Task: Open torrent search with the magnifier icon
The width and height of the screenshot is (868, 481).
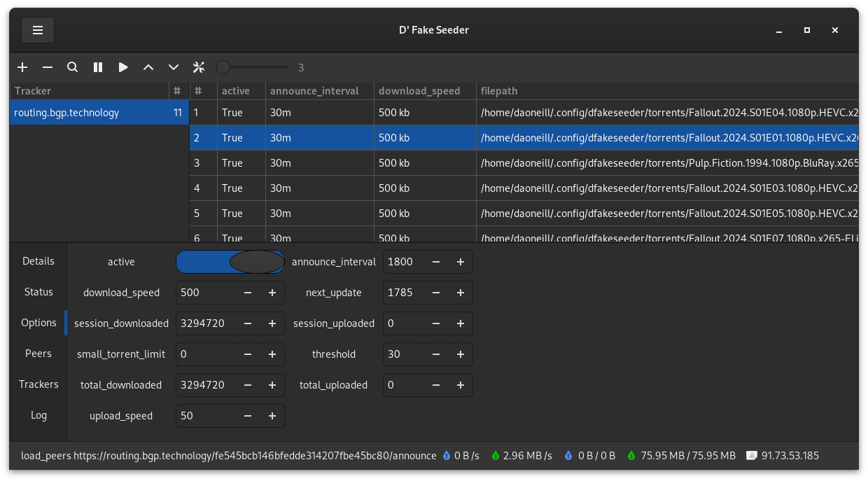Action: coord(73,67)
